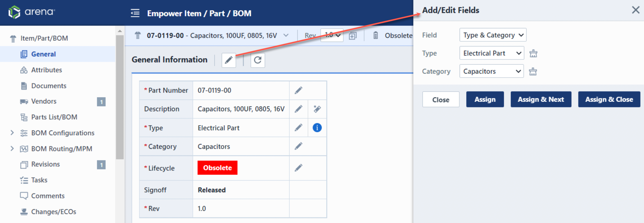Click the Assign & Next button

[x=541, y=99]
